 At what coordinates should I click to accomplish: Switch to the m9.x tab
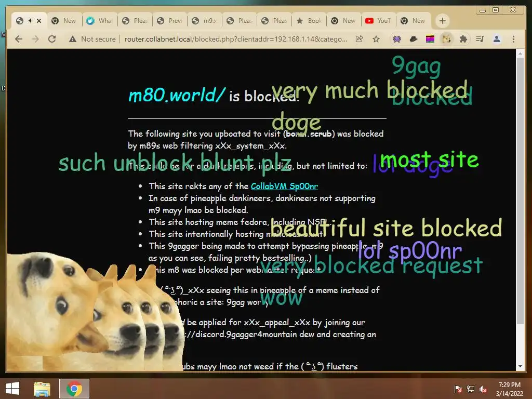[x=205, y=21]
